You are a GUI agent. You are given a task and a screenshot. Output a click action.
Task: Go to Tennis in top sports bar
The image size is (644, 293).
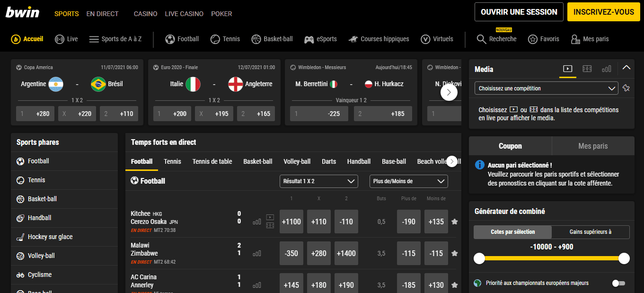click(225, 39)
